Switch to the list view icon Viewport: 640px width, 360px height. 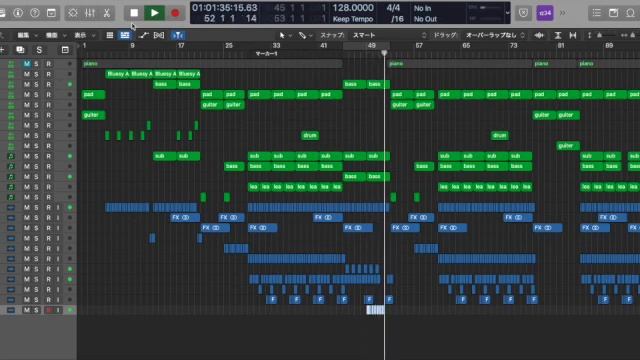(x=109, y=36)
